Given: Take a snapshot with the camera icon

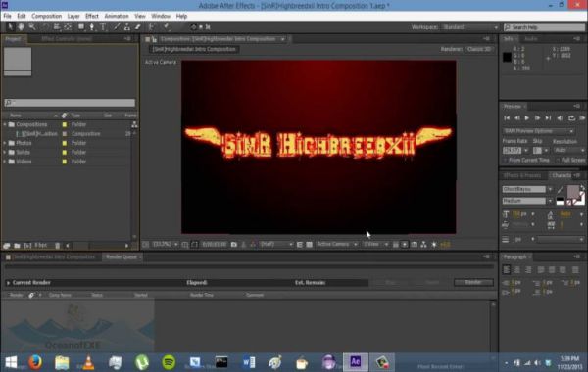Looking at the screenshot, I should (234, 245).
